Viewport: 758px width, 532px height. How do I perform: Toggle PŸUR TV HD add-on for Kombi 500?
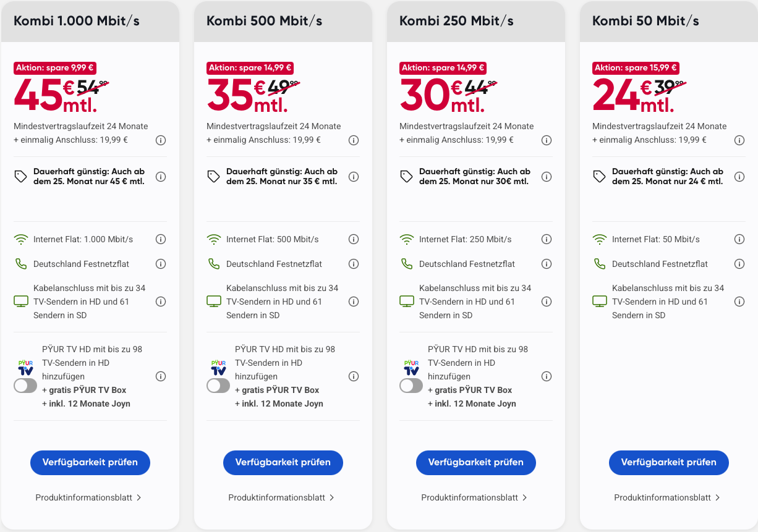coord(218,386)
